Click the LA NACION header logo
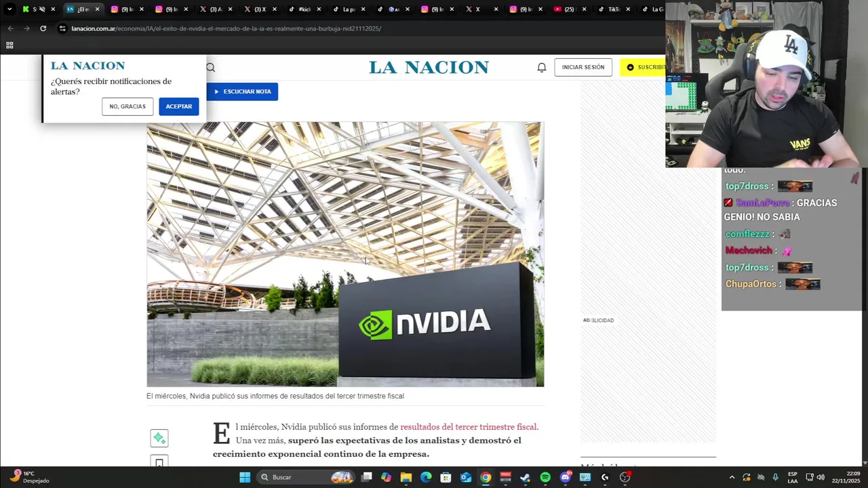Screen dimensions: 868x488 429,67
